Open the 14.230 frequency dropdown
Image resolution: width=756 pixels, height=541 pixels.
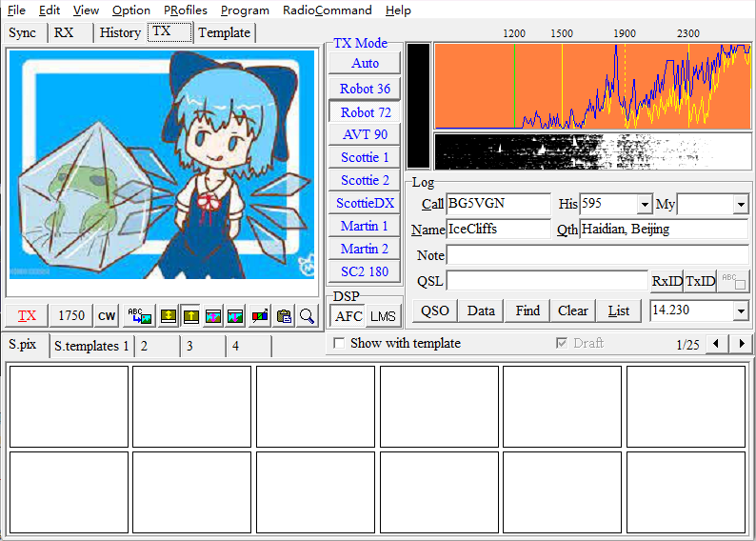pos(741,311)
